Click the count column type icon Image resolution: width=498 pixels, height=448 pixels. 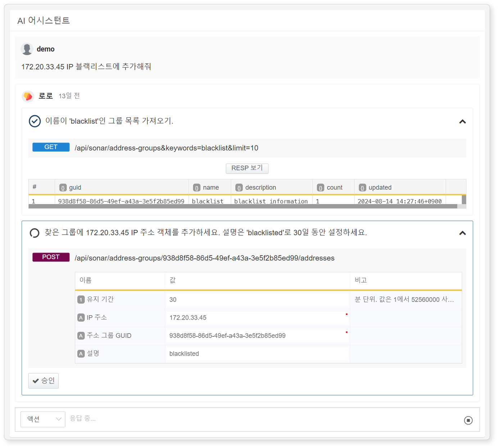(x=321, y=188)
